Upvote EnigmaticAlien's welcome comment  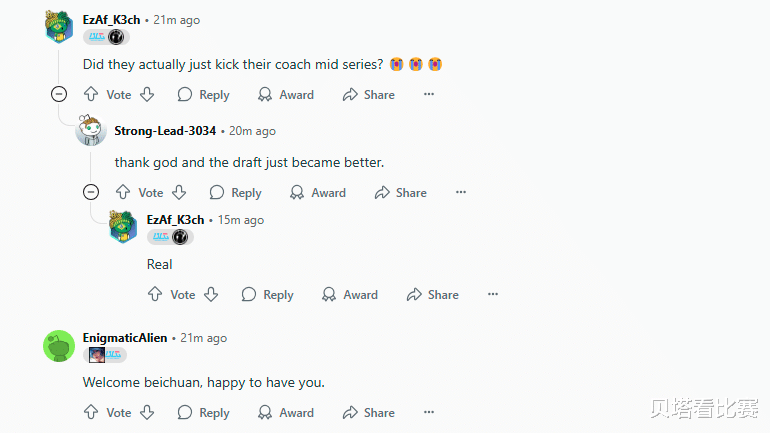[x=91, y=412]
